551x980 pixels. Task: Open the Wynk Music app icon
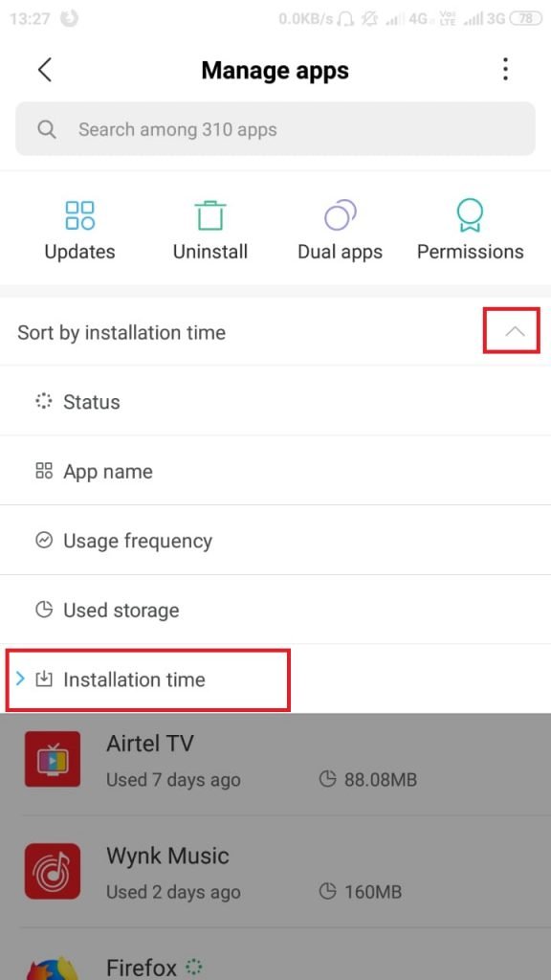pyautogui.click(x=53, y=871)
